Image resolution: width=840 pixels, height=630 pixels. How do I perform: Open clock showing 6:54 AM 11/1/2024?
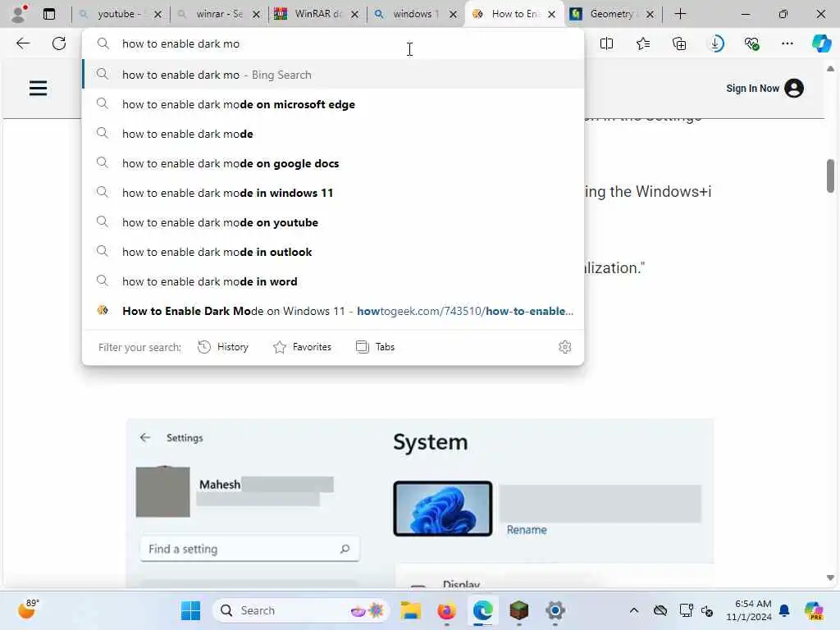coord(748,610)
